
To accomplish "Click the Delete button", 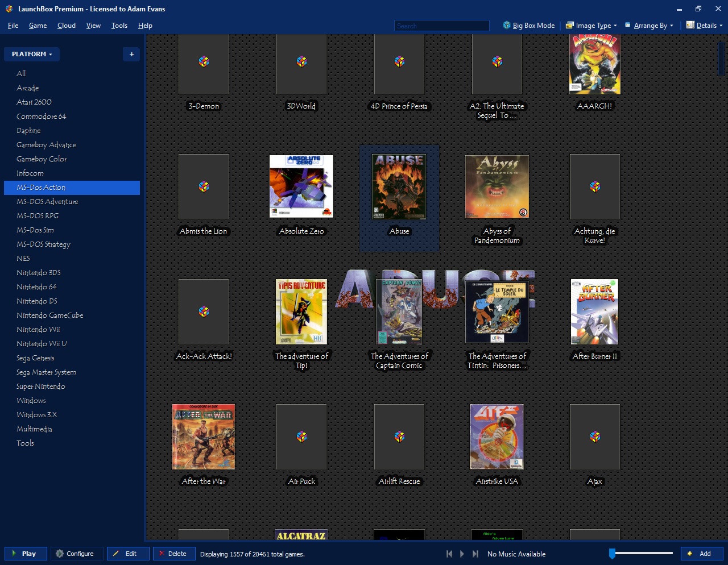I will [x=174, y=554].
